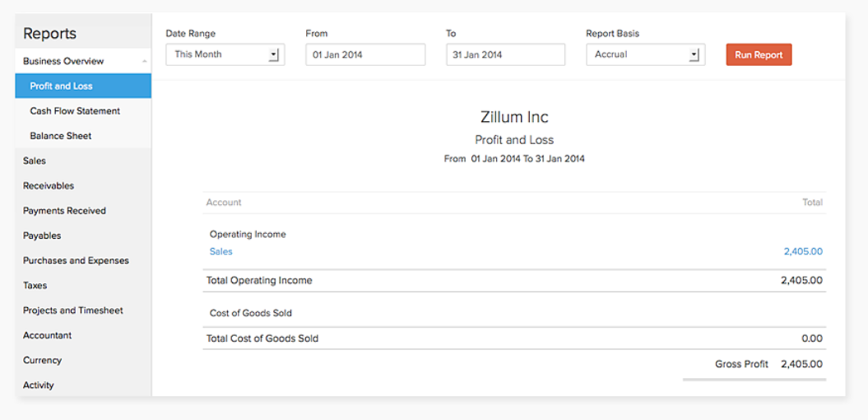
Task: Click the From date field
Action: click(365, 55)
